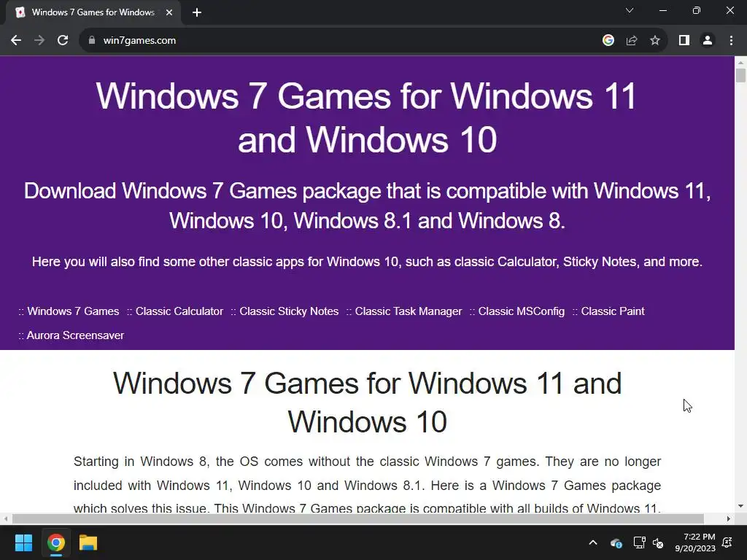The image size is (747, 560).
Task: Click the 'Download Windows 7 Games package' subtitle
Action: click(367, 206)
